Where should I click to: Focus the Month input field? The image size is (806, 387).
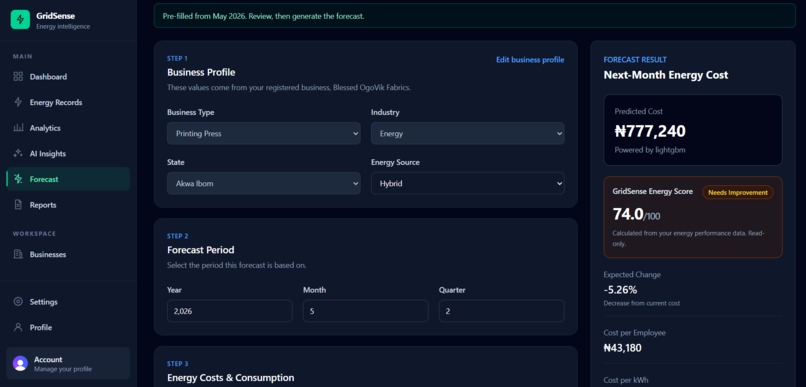coord(365,311)
